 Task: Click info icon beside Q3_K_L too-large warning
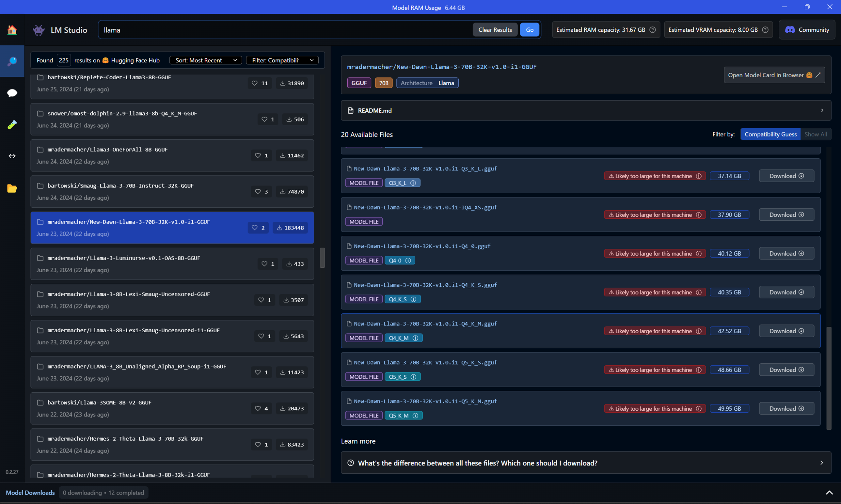click(x=699, y=176)
